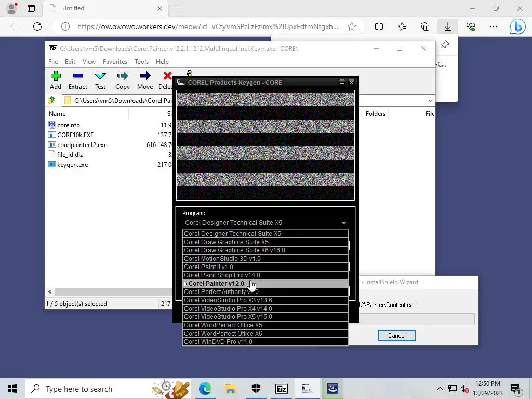
Task: Click the 7-Zip horizontal scrollbar left arrow
Action: click(x=50, y=292)
